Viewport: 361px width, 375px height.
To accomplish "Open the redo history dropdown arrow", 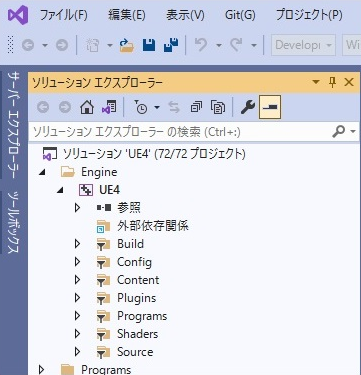I will point(254,45).
